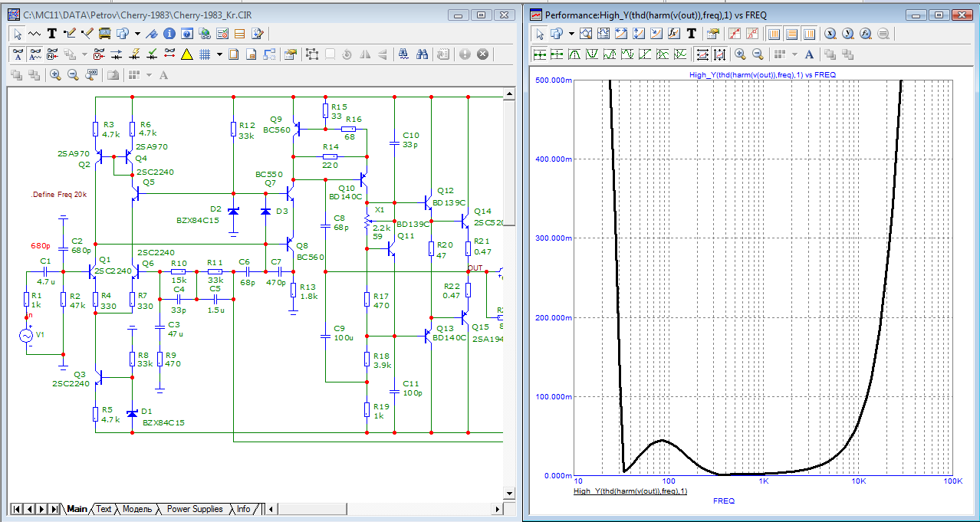This screenshot has height=522, width=980.
Task: Open the Text page tab
Action: (104, 509)
